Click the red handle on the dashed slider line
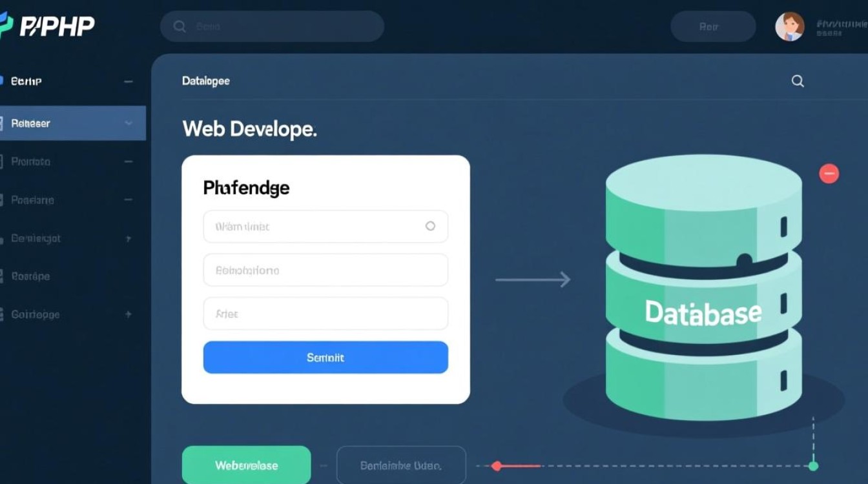 [497, 465]
